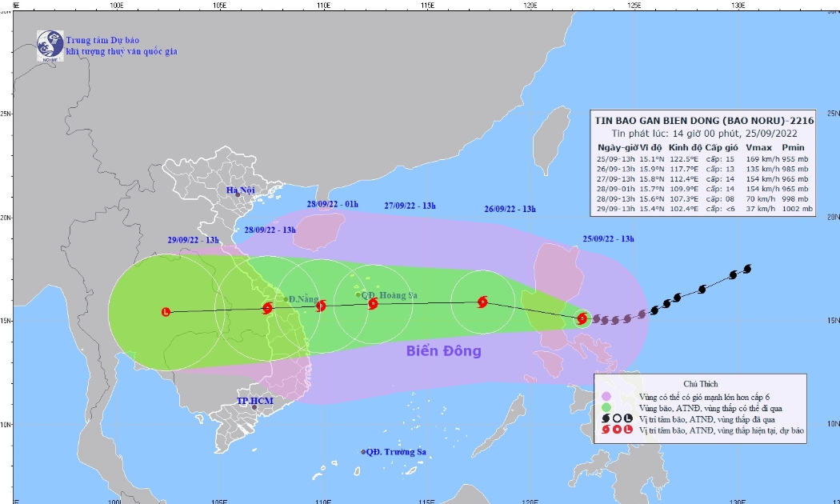
Task: Click the black storm symbol in the legend
Action: coord(606,419)
